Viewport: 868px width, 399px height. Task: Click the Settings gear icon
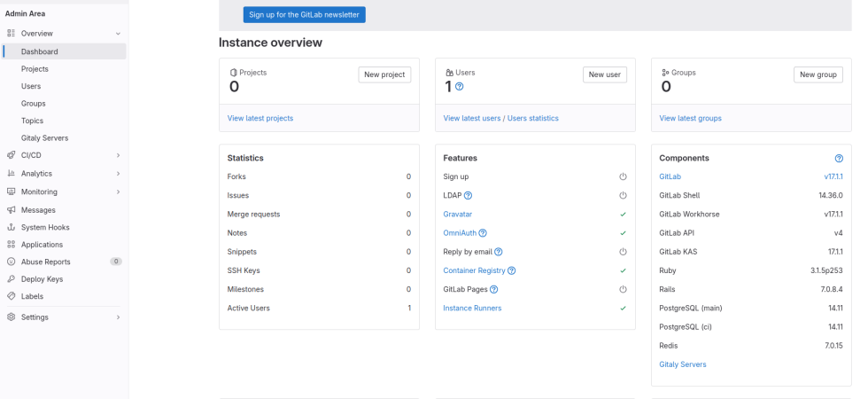tap(11, 317)
